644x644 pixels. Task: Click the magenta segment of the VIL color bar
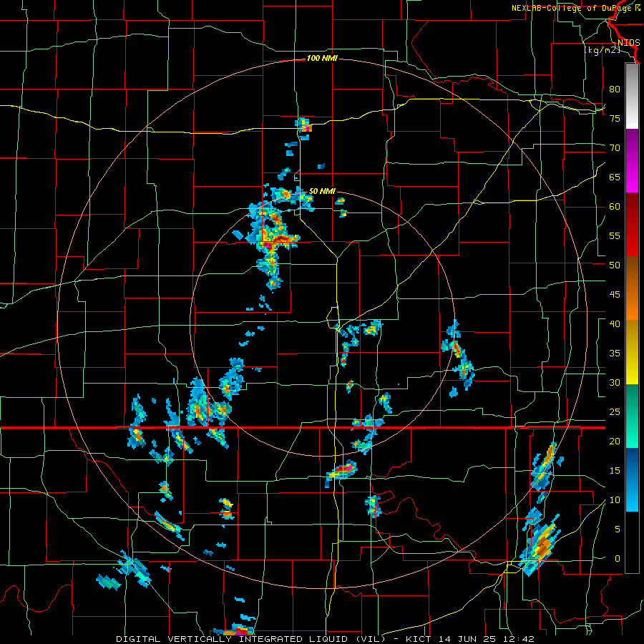pos(632,161)
